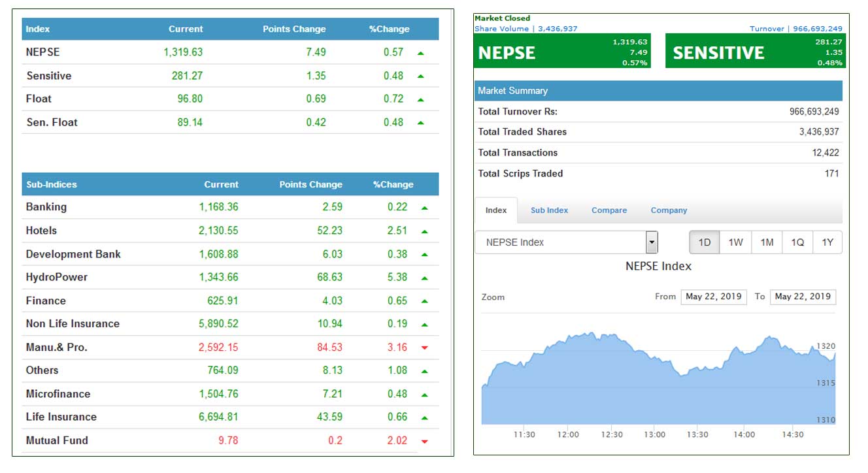Click the From date field May 22, 2019
The height and width of the screenshot is (473, 868).
coord(714,297)
